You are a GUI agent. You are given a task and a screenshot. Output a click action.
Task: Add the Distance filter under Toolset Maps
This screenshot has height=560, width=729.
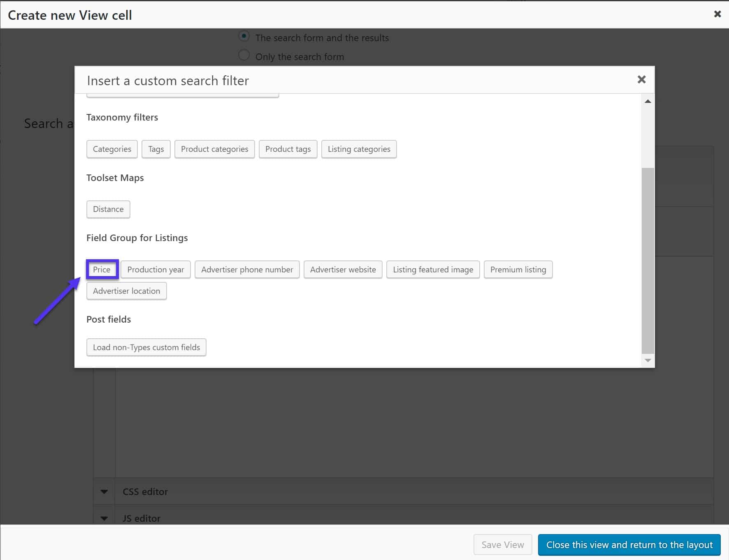point(108,209)
